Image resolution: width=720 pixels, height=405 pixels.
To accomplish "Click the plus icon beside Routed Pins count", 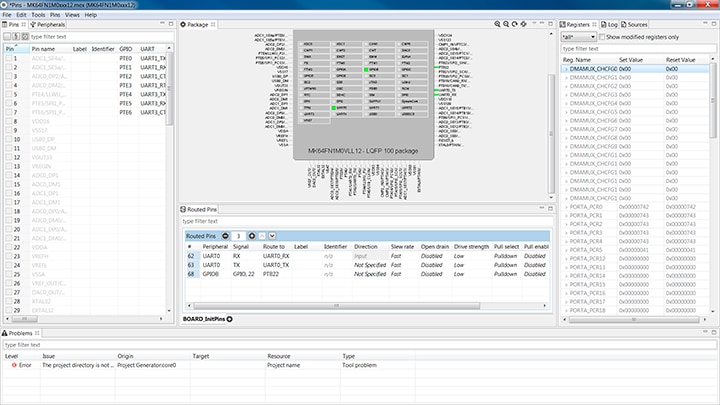I will pyautogui.click(x=253, y=235).
